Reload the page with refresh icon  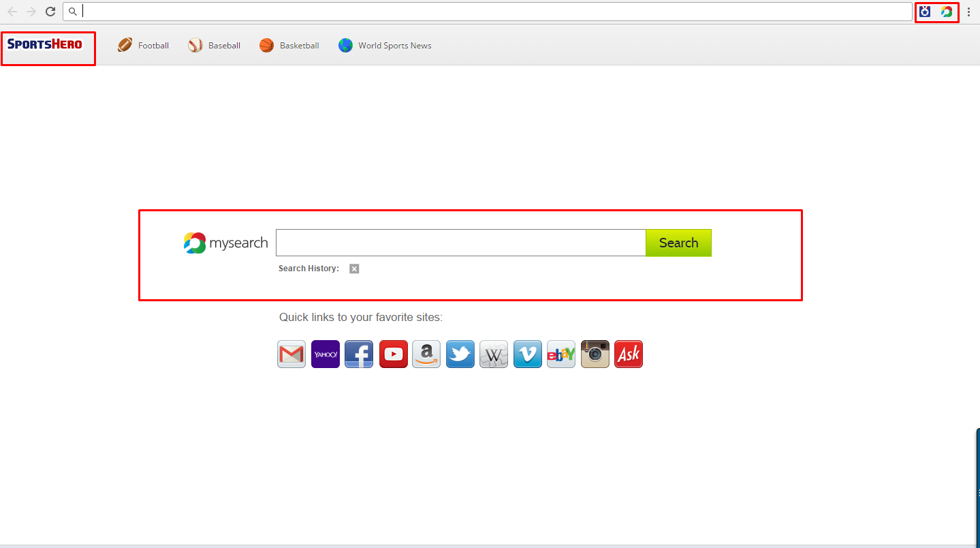(x=50, y=12)
